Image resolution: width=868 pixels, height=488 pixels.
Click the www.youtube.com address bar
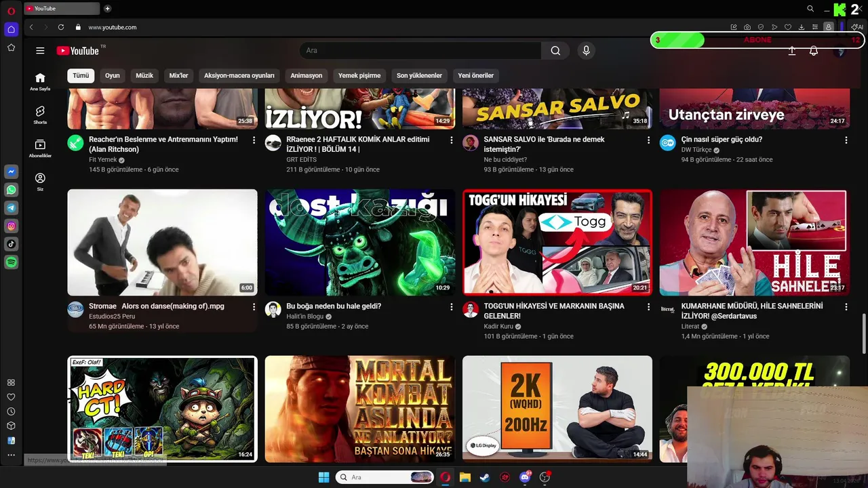(x=112, y=27)
